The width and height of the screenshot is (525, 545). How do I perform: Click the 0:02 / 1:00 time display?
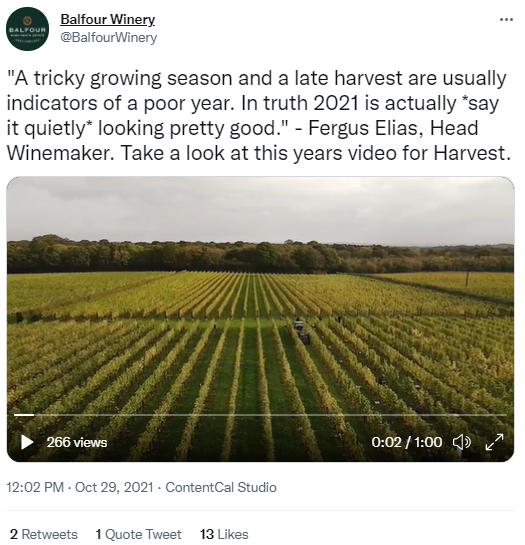click(407, 442)
